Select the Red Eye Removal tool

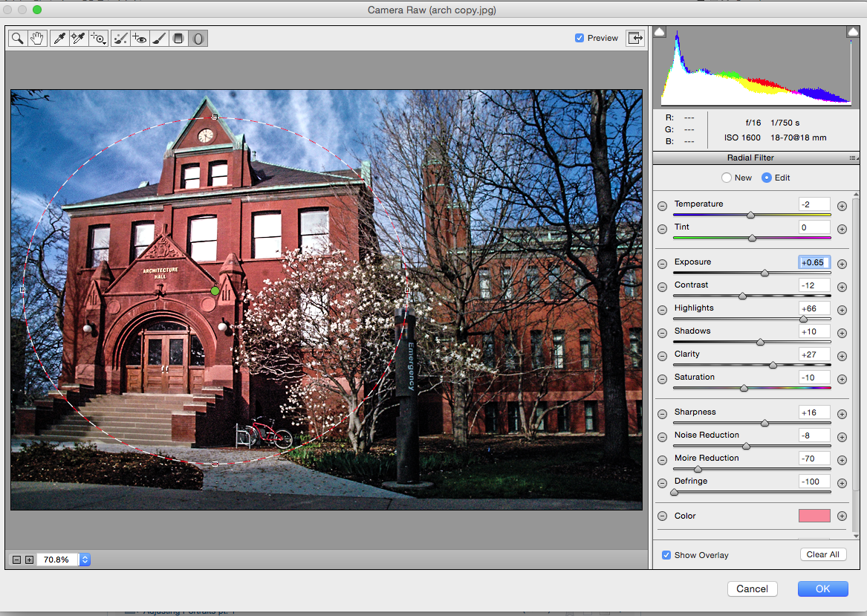[x=140, y=38]
